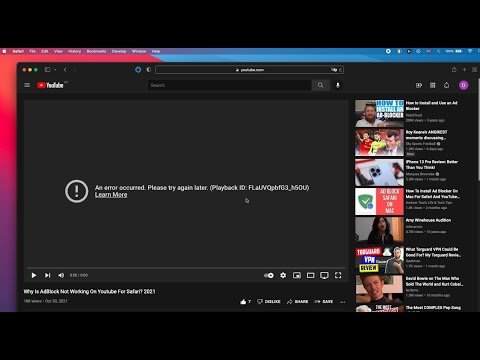The width and height of the screenshot is (480, 360).
Task: Click the video progress bar
Action: (x=186, y=267)
